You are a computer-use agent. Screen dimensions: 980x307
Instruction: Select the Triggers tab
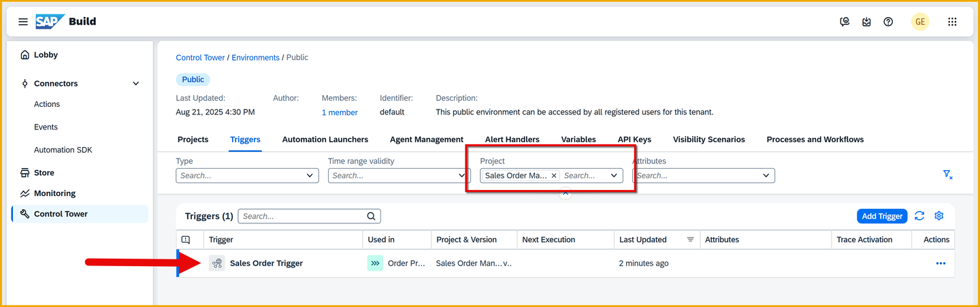click(x=245, y=140)
